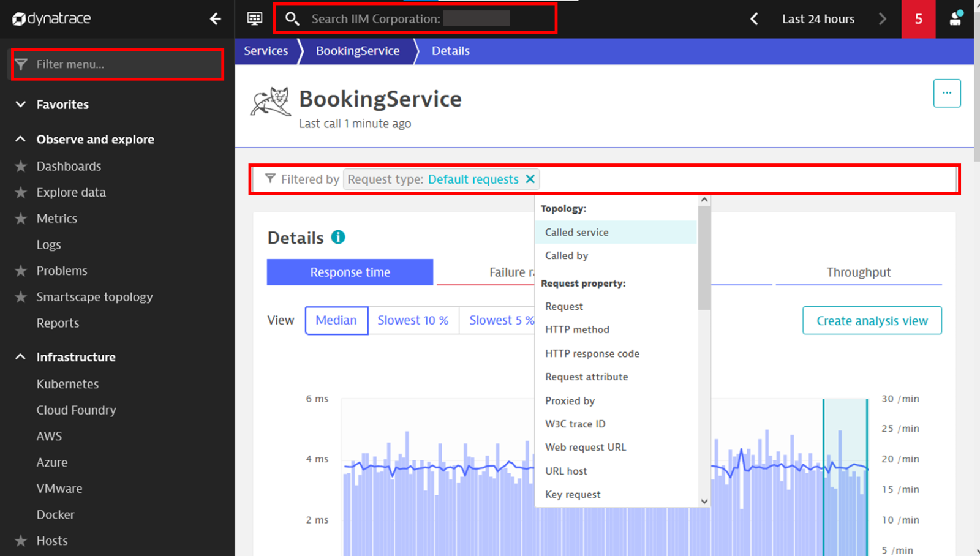Collapse the sidebar with back arrow

click(x=215, y=19)
